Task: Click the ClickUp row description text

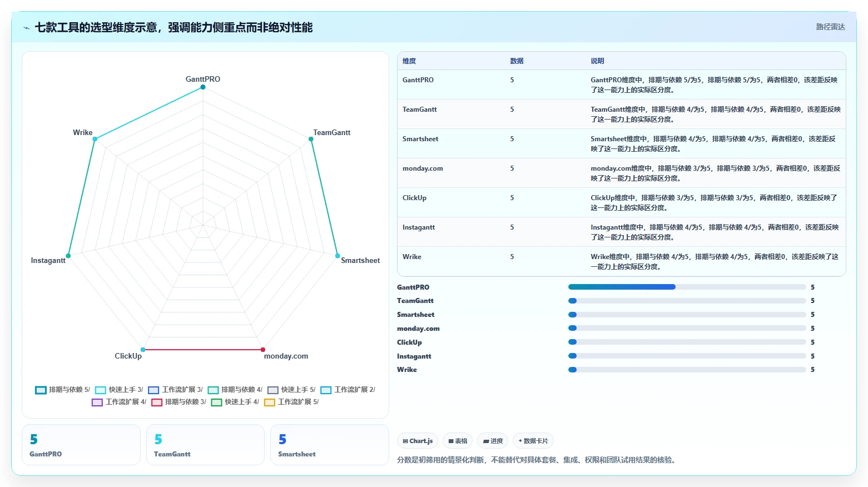Action: [714, 203]
